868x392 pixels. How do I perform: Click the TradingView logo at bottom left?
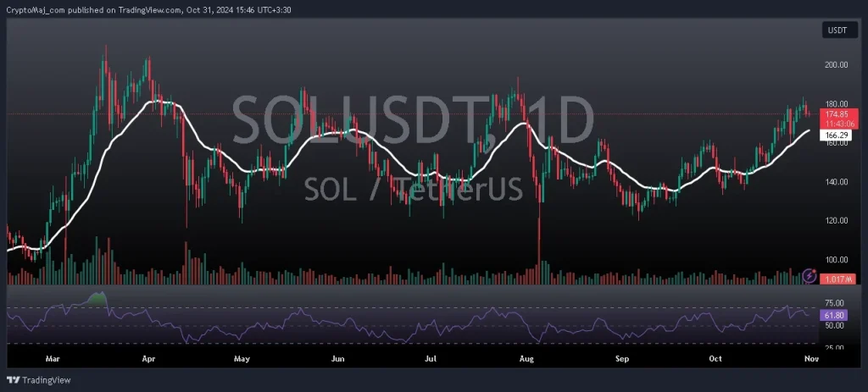coord(40,380)
